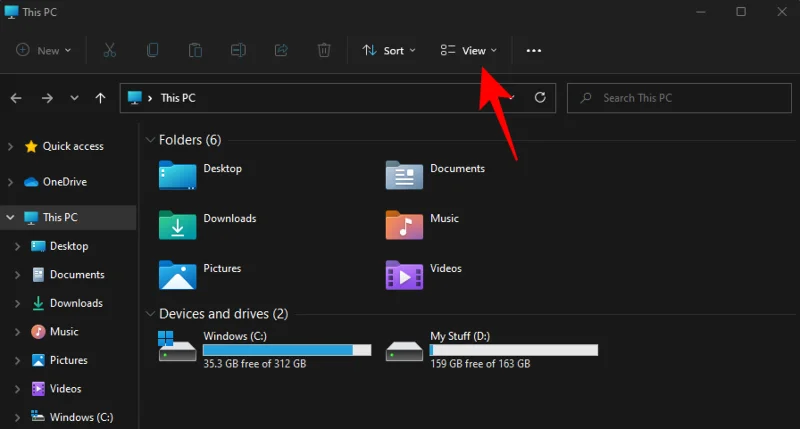800x429 pixels.
Task: Collapse This PC sidebar chevron
Action: tap(10, 217)
